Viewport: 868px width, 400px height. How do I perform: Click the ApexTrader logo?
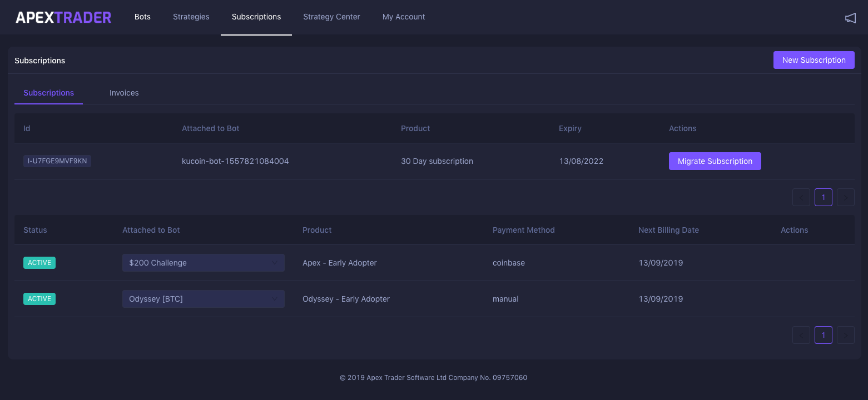pos(63,17)
